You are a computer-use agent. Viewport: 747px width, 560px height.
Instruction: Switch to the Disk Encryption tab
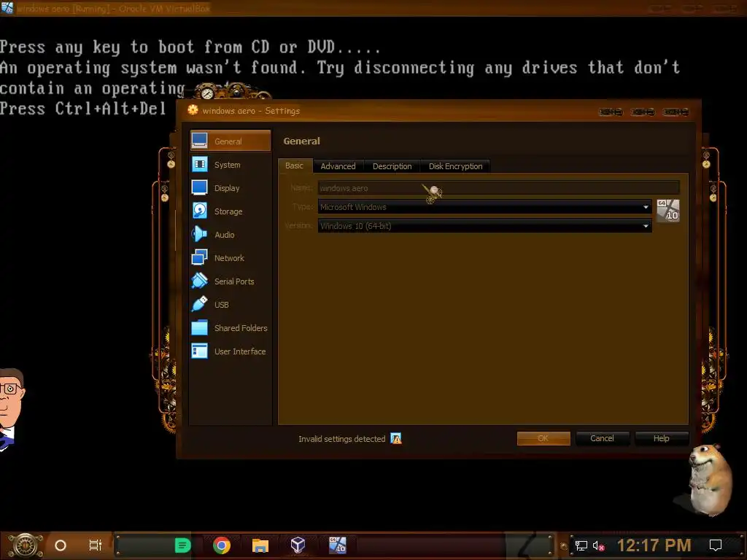pos(455,166)
